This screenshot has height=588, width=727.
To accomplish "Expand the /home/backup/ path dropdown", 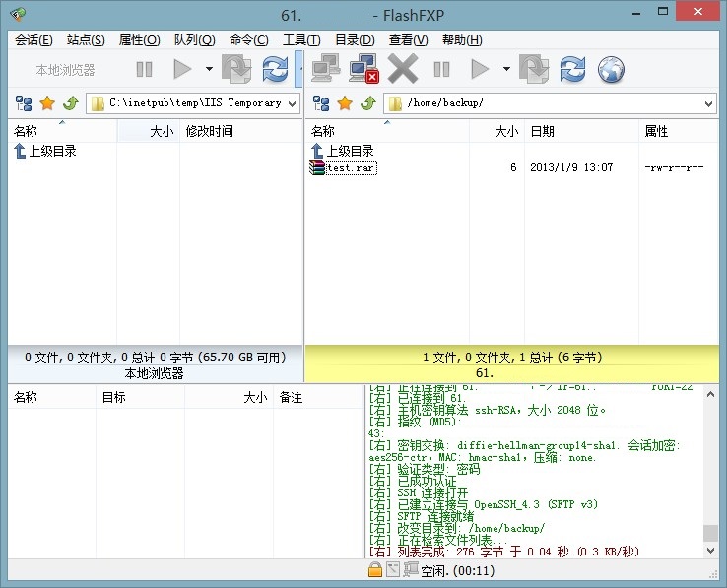I will (709, 103).
